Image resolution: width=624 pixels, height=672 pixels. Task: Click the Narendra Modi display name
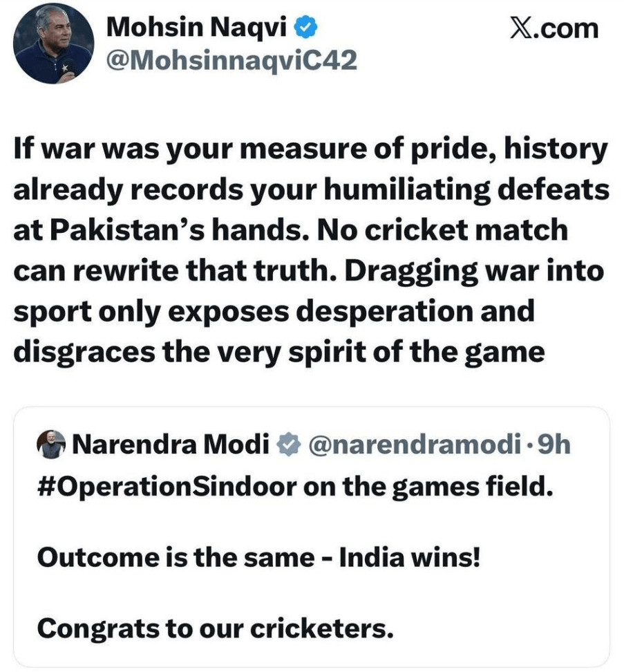click(x=171, y=445)
